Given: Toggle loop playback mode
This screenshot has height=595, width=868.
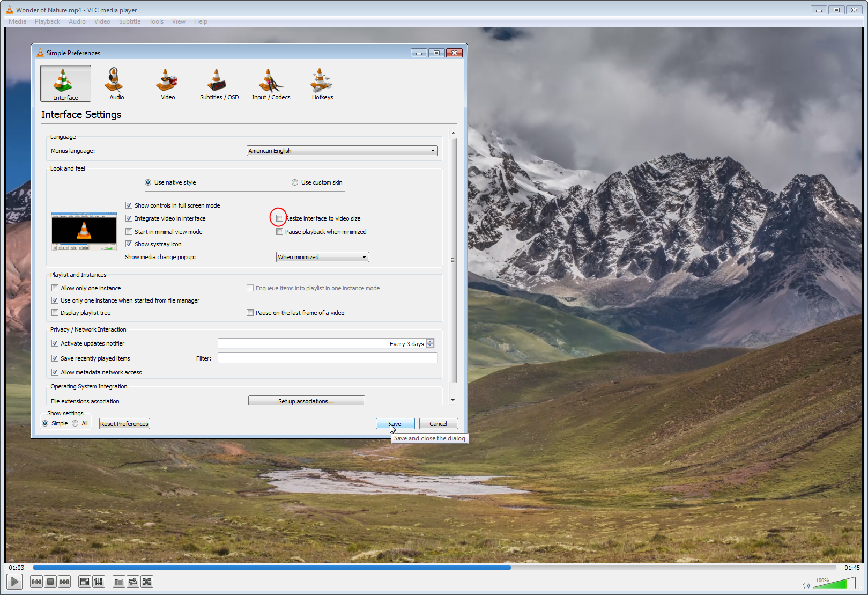Looking at the screenshot, I should [x=133, y=582].
